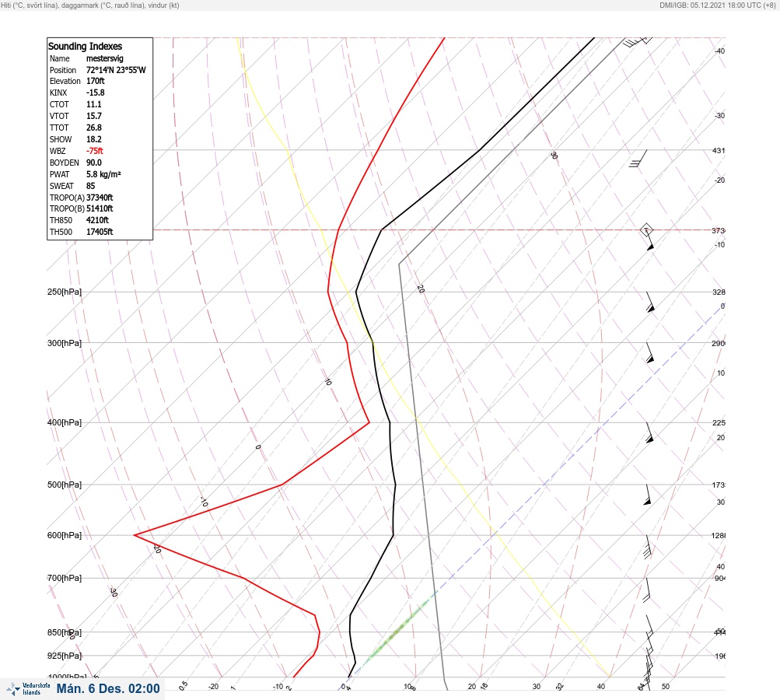The image size is (780, 700).
Task: Click the wind barb at the 250 hPa level
Action: (650, 302)
